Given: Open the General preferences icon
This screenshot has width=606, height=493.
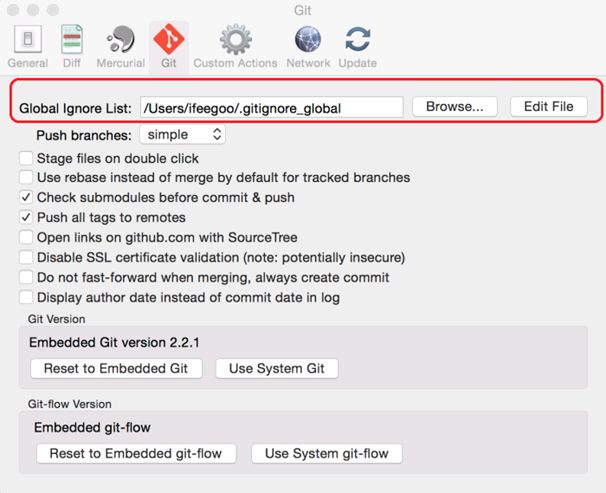Looking at the screenshot, I should 28,39.
